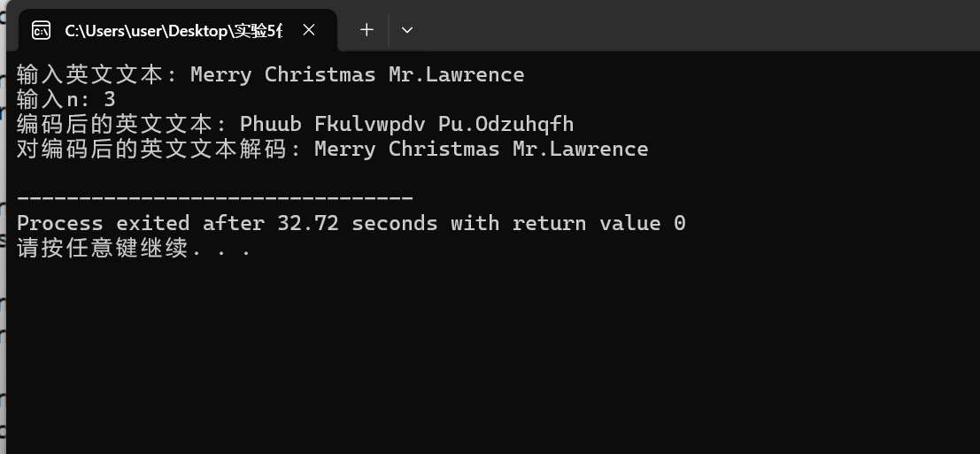Close the current terminal tab
Screen dimensions: 980x454
(x=309, y=30)
